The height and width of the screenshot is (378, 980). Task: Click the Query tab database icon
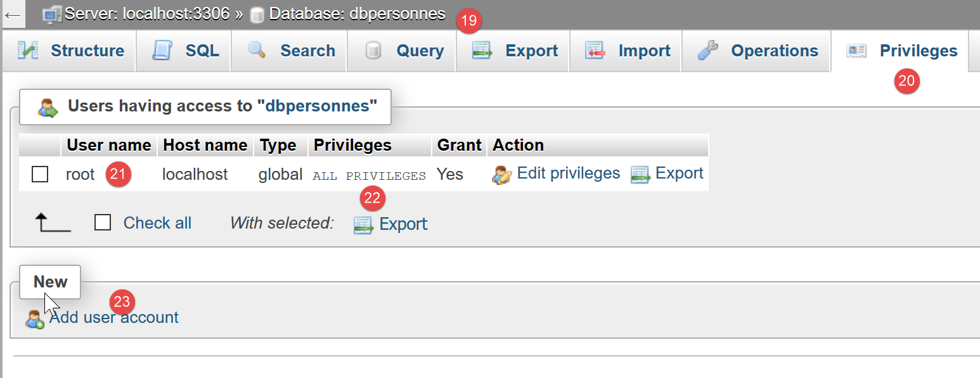[373, 51]
